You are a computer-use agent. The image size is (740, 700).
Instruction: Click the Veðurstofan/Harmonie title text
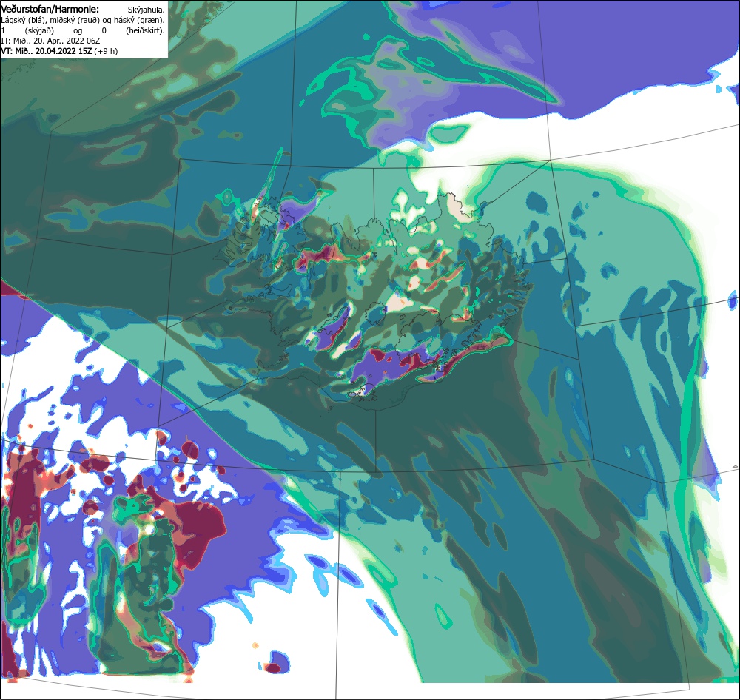pos(50,9)
